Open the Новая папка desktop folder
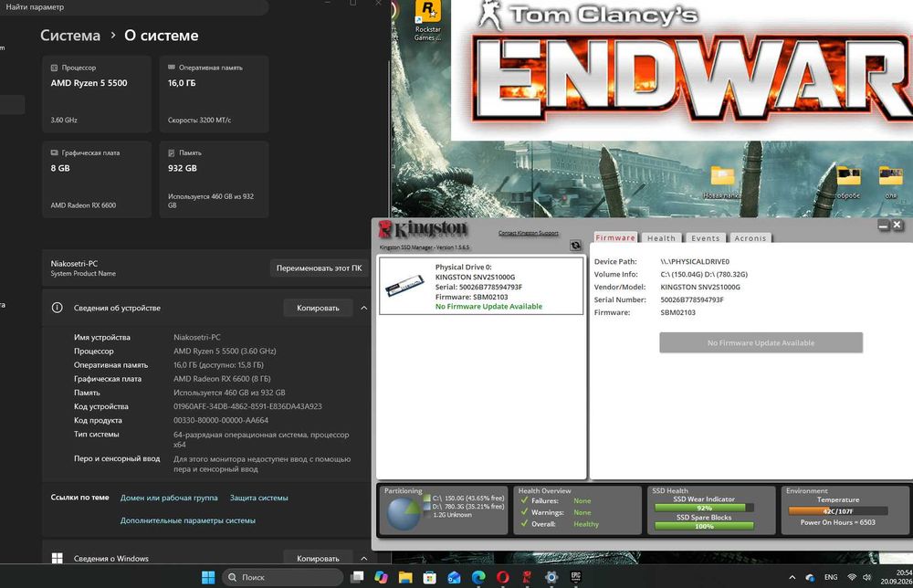The height and width of the screenshot is (588, 913). pyautogui.click(x=722, y=183)
